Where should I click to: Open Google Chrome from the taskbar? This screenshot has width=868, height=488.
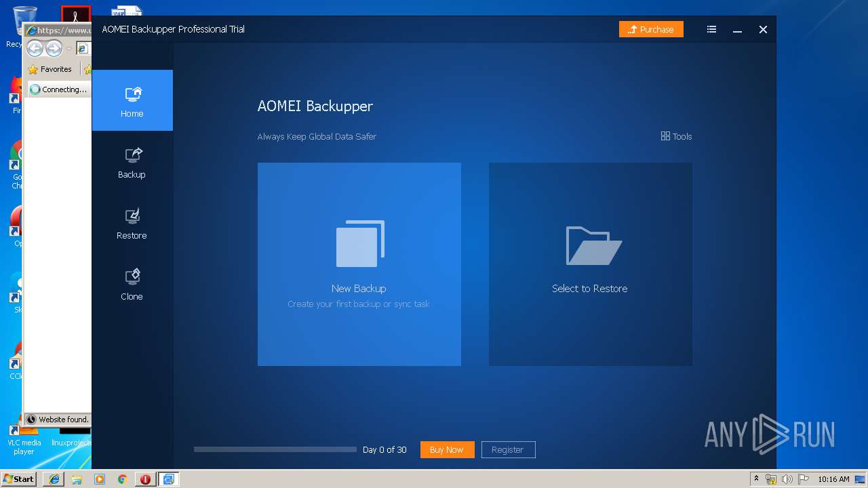(123, 479)
